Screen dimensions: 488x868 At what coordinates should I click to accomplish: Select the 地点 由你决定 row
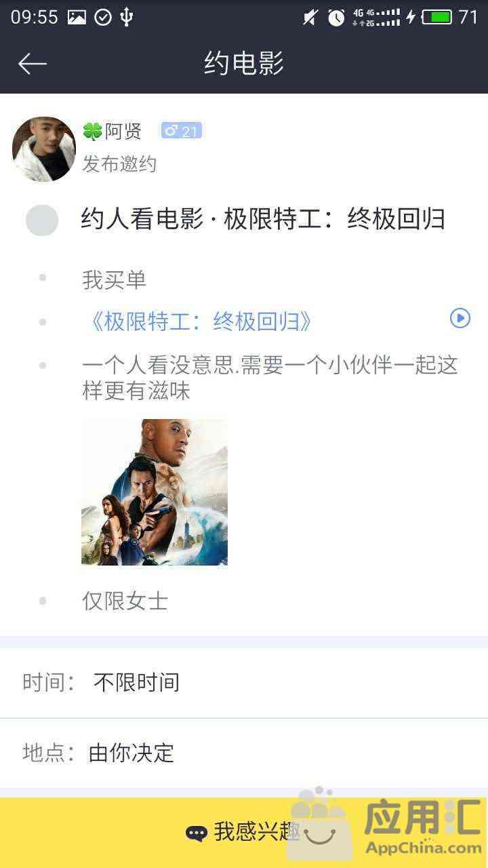pos(244,753)
